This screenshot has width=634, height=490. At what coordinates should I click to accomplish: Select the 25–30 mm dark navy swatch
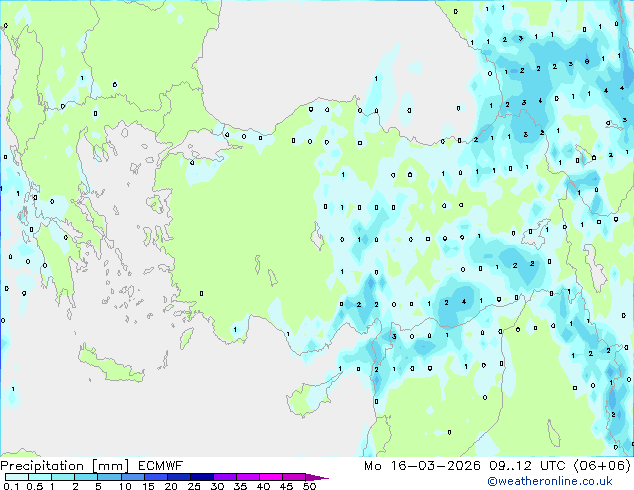[x=201, y=477]
